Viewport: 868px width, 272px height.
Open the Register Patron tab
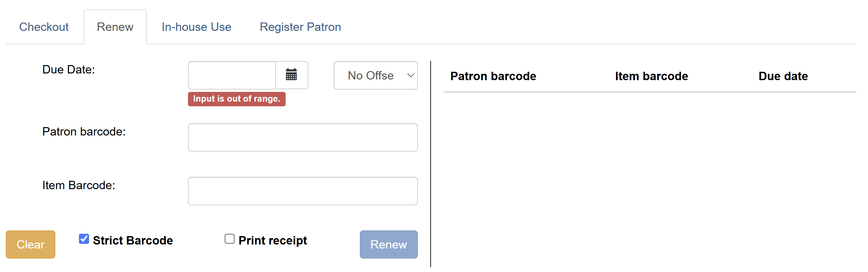click(300, 26)
